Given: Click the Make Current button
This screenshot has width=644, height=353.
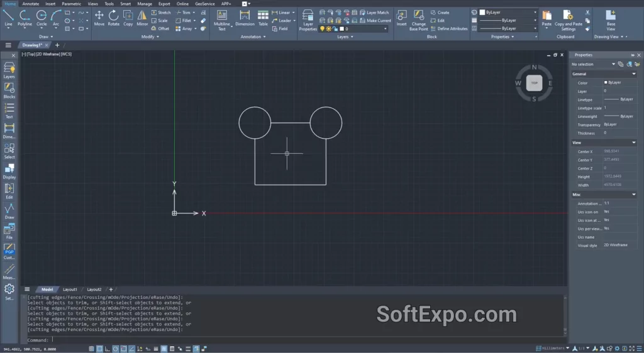Looking at the screenshot, I should (x=375, y=21).
